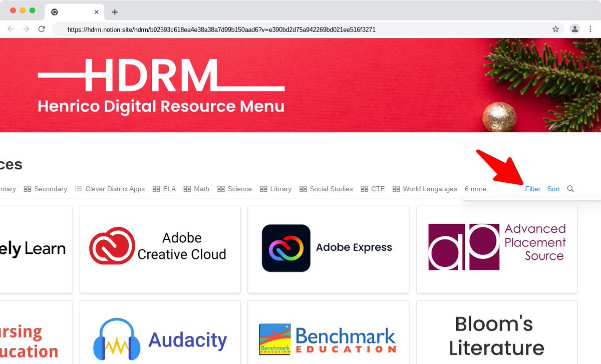Bookmark page with the star icon
601x364 pixels.
[x=555, y=29]
